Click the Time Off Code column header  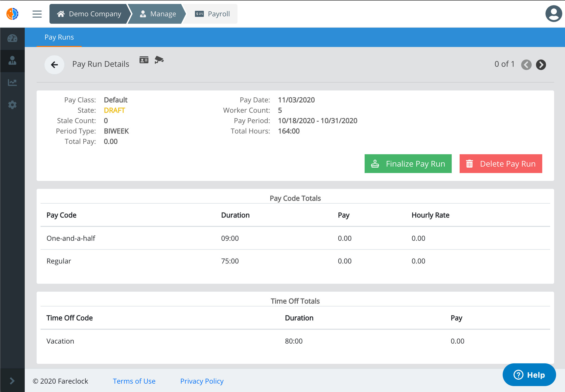click(x=70, y=318)
